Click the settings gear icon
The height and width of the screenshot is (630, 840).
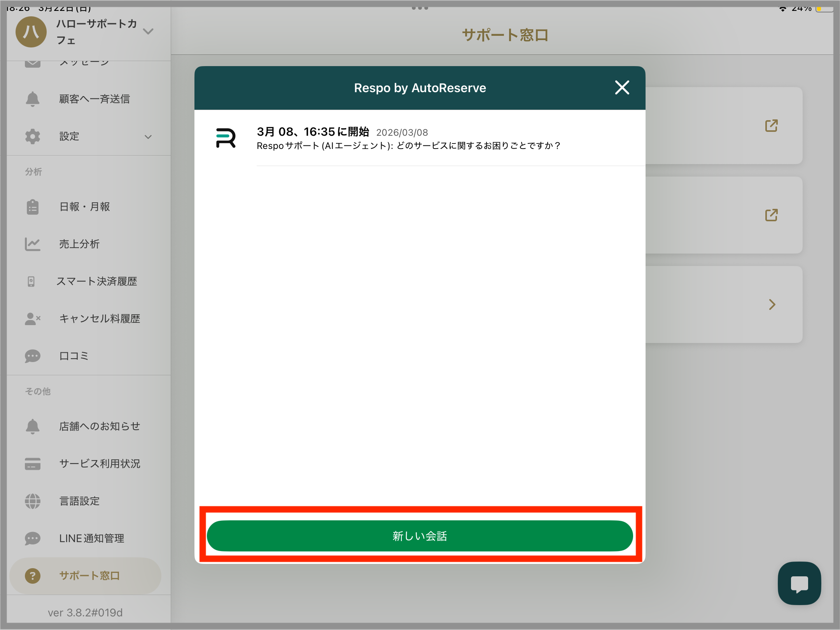tap(33, 136)
